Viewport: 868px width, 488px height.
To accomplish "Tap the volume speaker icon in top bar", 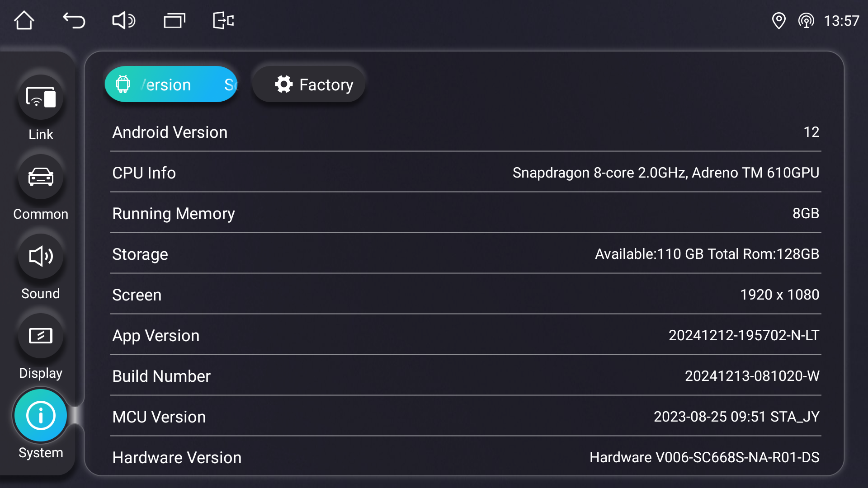I will (123, 20).
